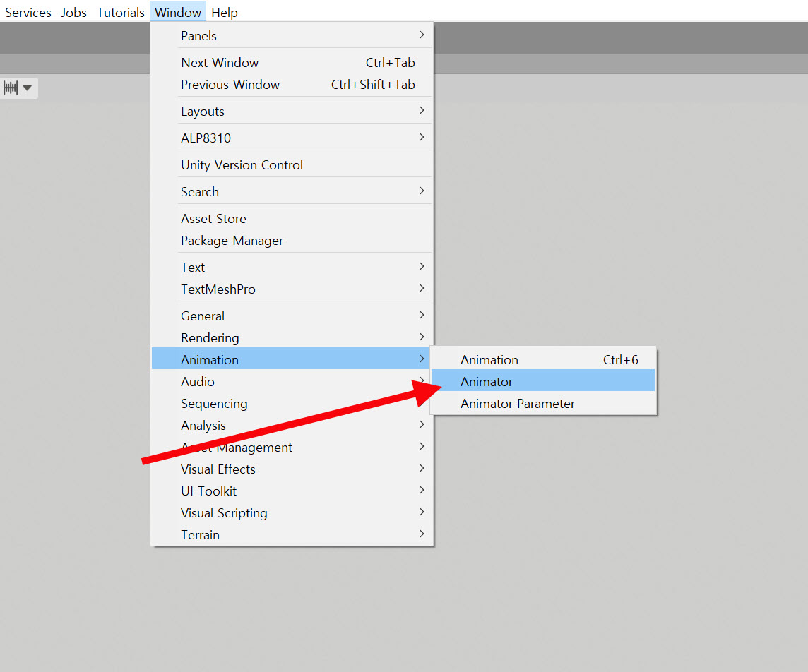Select Previous Window menu entry
The width and height of the screenshot is (808, 672).
pyautogui.click(x=292, y=85)
